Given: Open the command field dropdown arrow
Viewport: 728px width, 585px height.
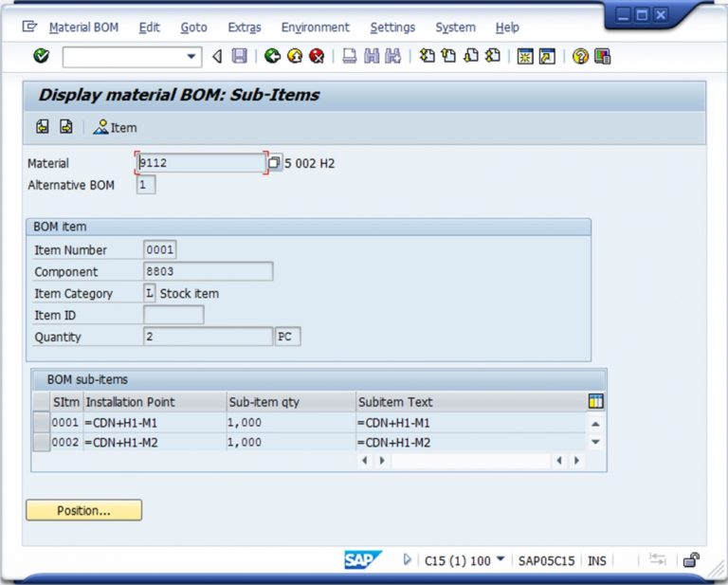Looking at the screenshot, I should click(x=192, y=57).
